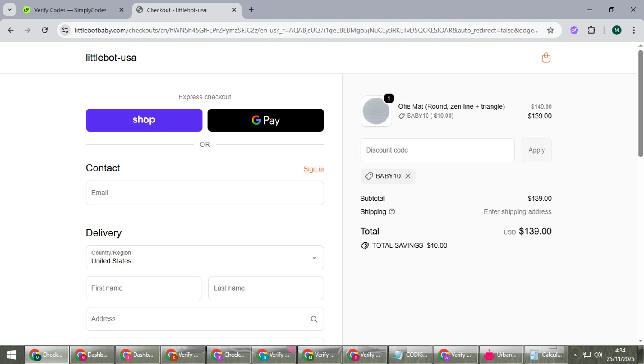
Task: Open the Windows Start button
Action: pos(12,355)
